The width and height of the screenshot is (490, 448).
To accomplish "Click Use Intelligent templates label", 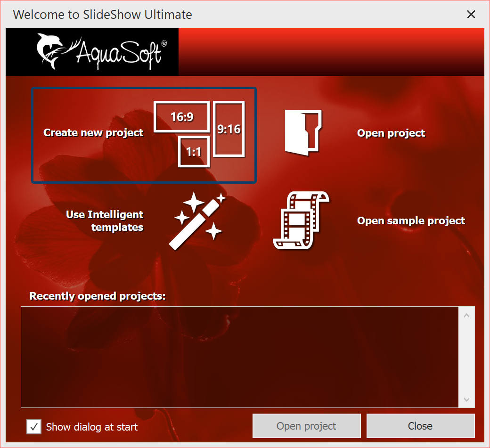I will click(x=105, y=220).
